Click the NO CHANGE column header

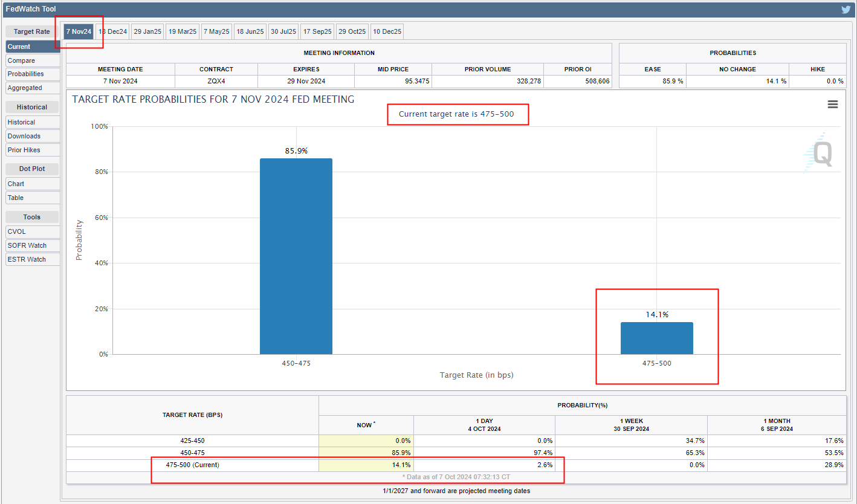coord(737,69)
